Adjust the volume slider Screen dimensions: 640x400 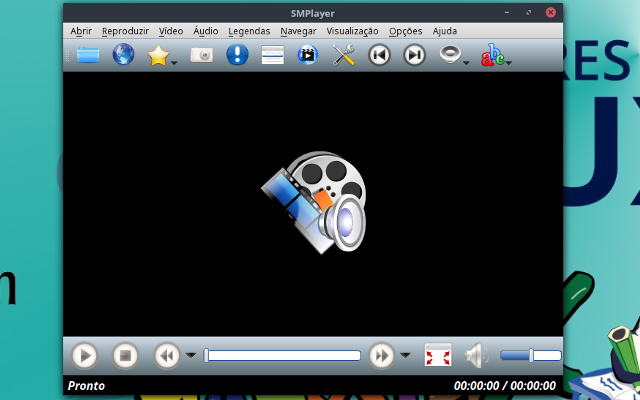click(x=531, y=356)
